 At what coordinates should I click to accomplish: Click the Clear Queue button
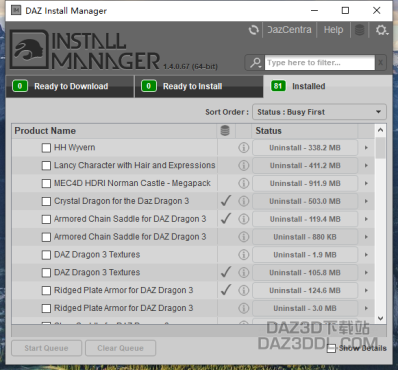120,348
